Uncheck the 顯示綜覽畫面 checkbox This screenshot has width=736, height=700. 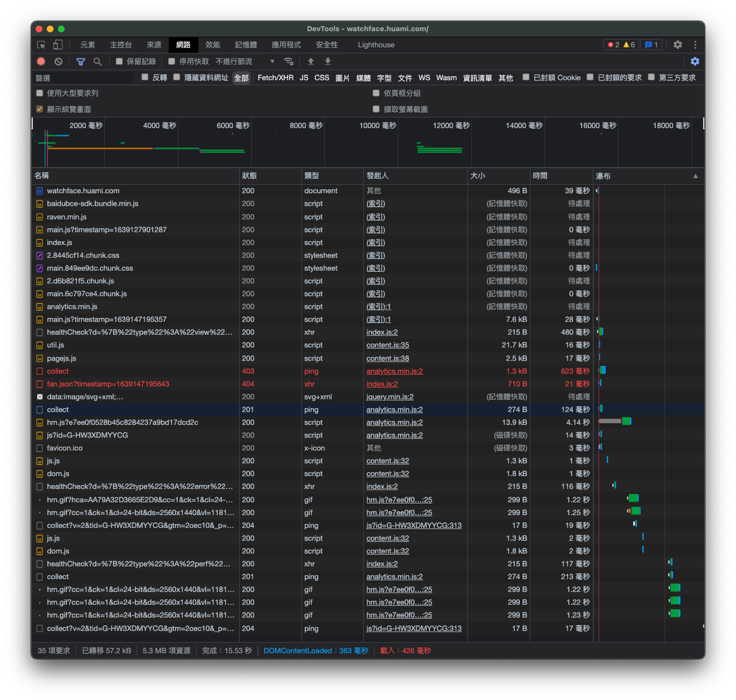40,109
